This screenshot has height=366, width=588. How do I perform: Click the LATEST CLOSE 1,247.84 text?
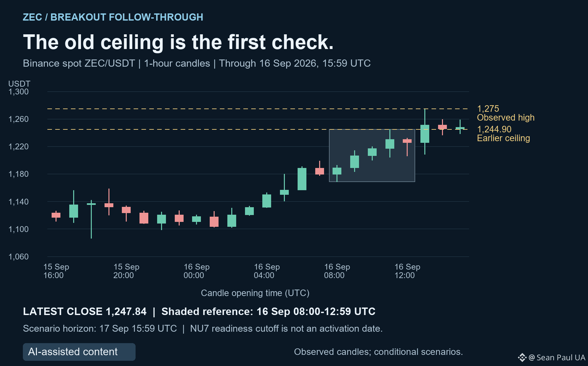[85, 311]
